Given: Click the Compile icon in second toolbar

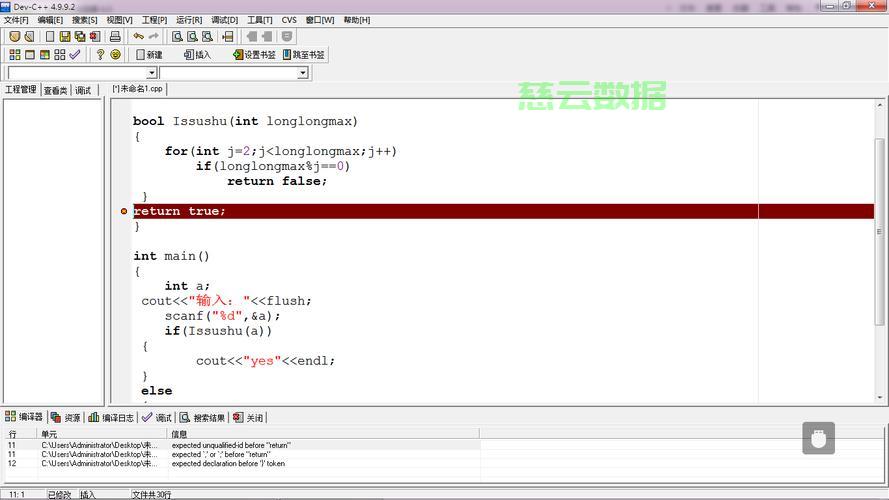Looking at the screenshot, I should [x=14, y=55].
